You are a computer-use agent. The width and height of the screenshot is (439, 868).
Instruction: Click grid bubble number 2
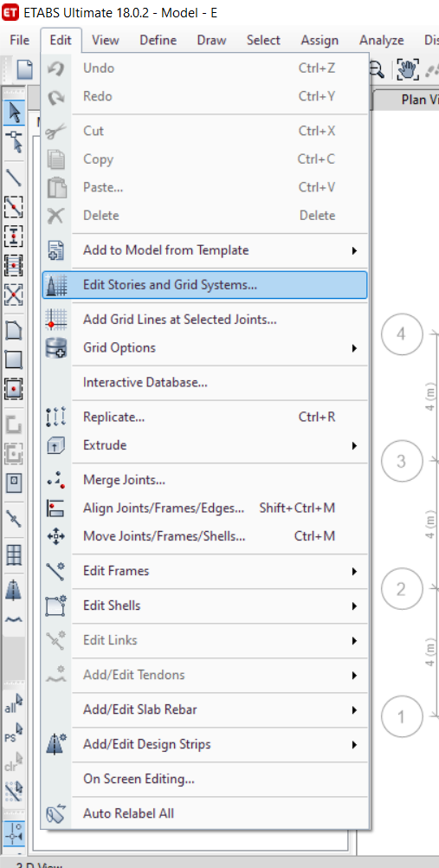pos(402,588)
